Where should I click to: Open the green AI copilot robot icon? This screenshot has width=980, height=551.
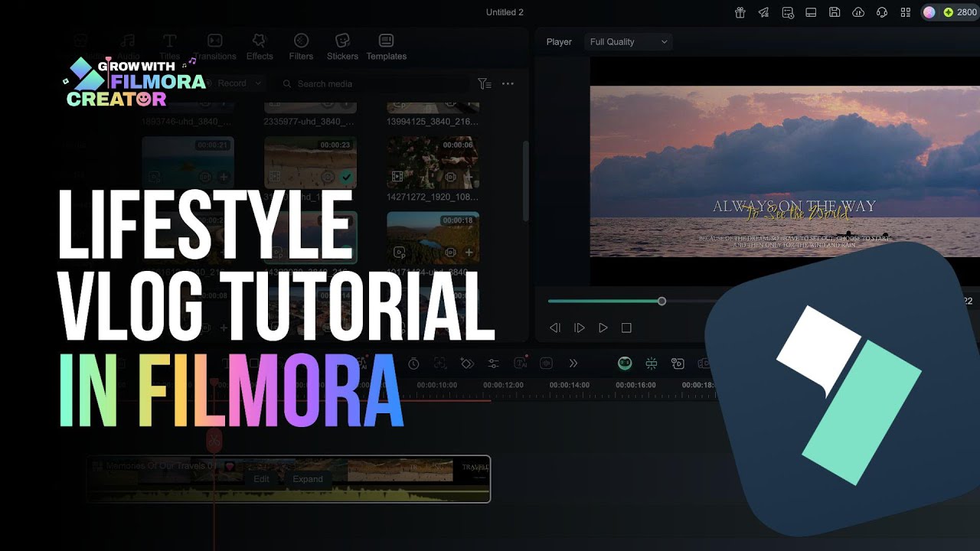pos(625,364)
